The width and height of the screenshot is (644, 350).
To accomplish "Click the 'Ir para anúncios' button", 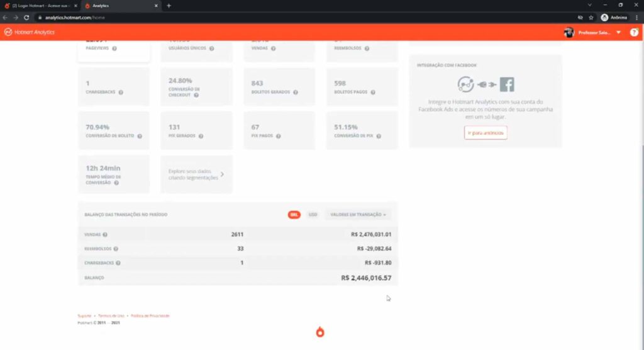I will (x=486, y=133).
